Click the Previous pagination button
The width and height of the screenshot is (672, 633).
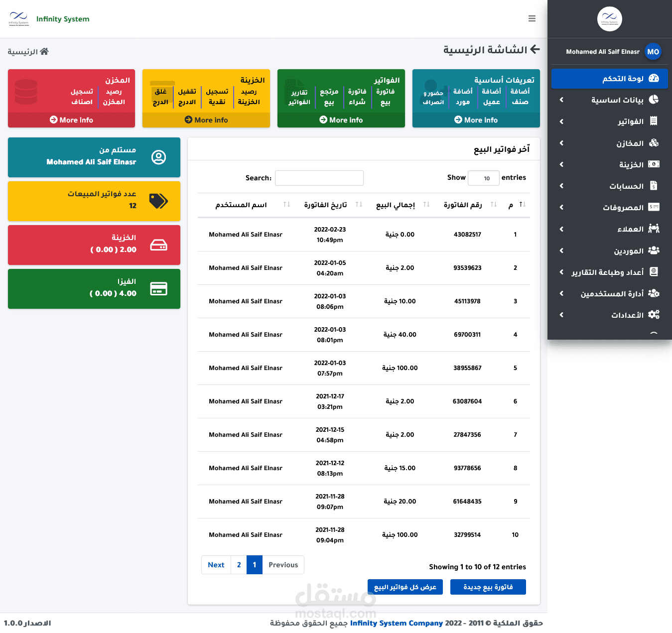point(283,565)
